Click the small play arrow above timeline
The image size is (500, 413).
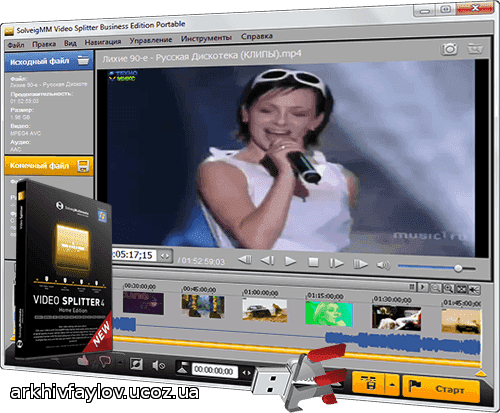click(423, 287)
